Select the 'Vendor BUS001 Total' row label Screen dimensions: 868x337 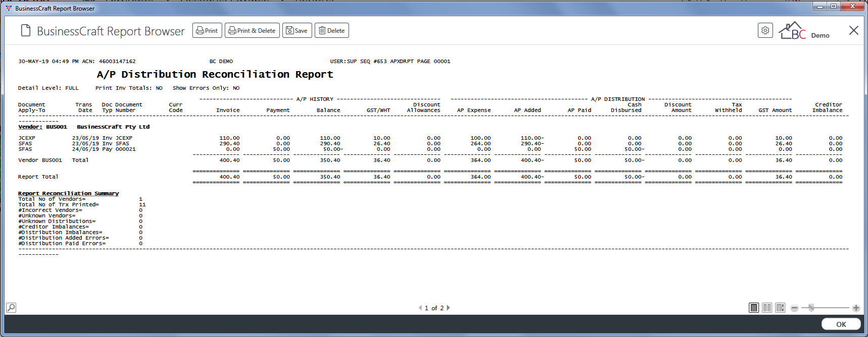coord(53,160)
